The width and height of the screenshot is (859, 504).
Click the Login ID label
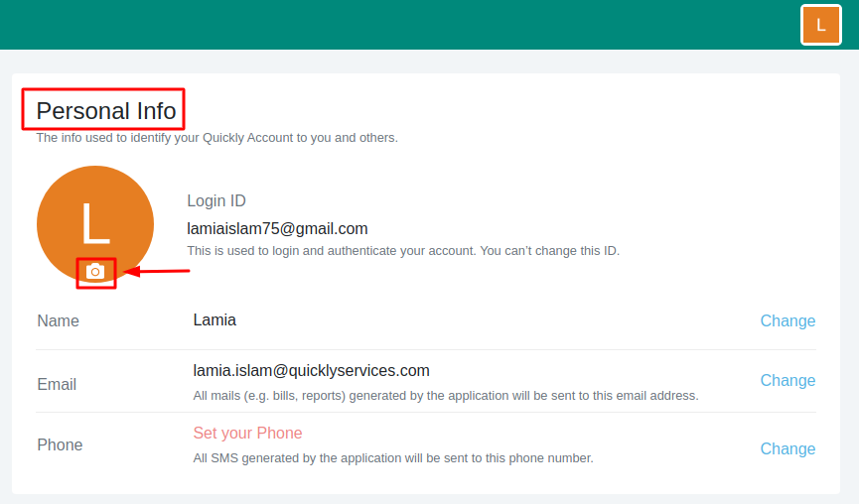click(x=216, y=200)
